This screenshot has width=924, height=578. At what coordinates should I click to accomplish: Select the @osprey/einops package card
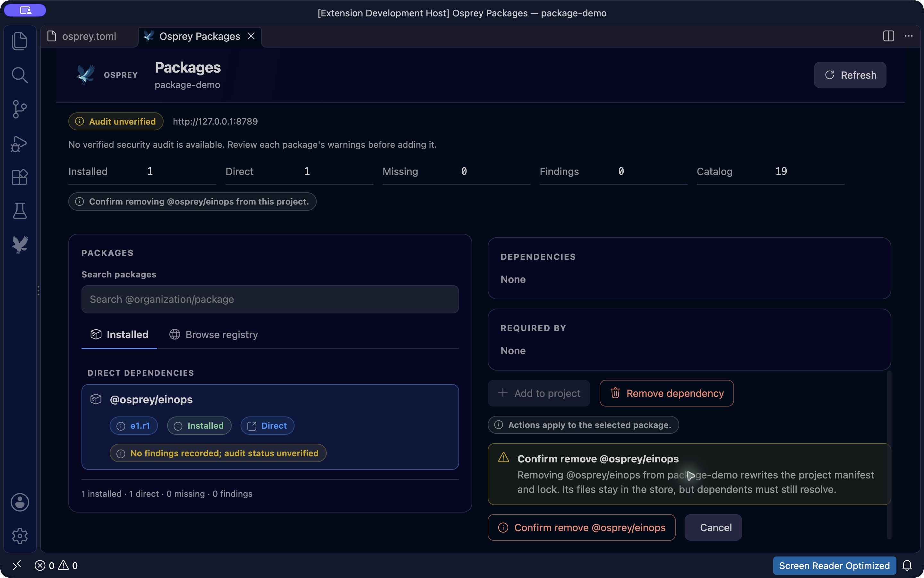270,427
